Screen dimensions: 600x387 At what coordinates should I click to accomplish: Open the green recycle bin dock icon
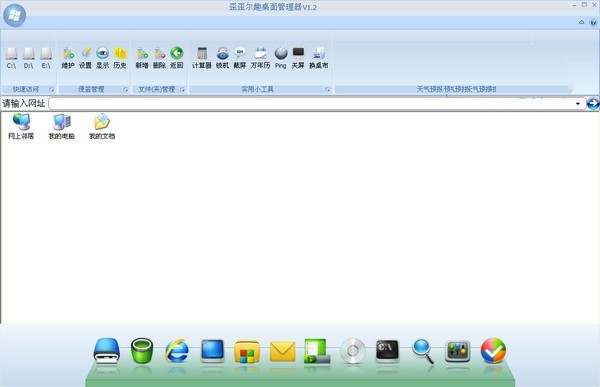click(142, 351)
